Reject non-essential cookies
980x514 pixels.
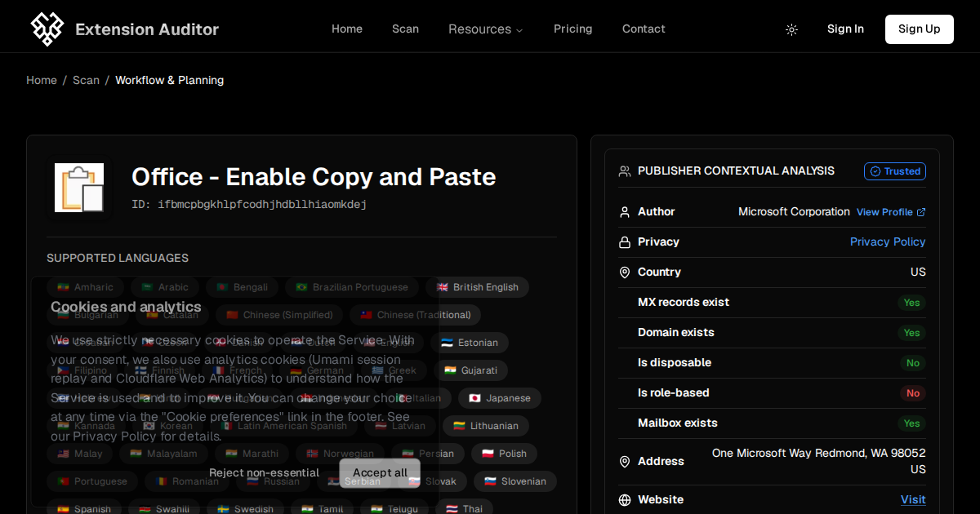click(264, 473)
